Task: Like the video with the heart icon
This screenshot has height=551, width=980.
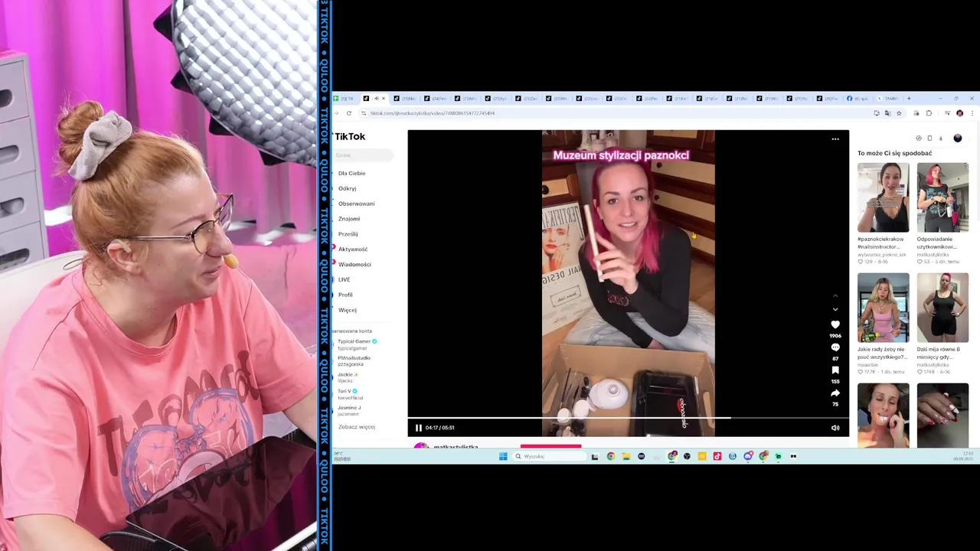Action: (x=835, y=324)
